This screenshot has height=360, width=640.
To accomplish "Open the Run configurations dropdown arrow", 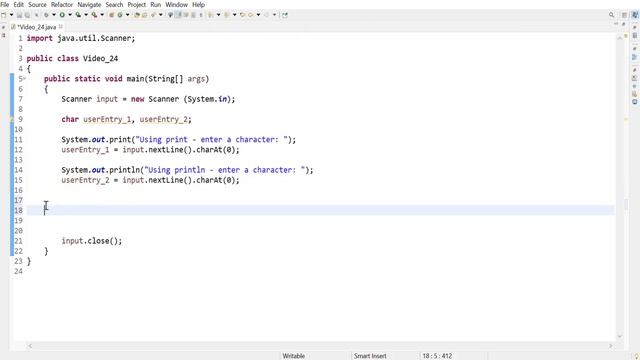I will click(x=70, y=15).
